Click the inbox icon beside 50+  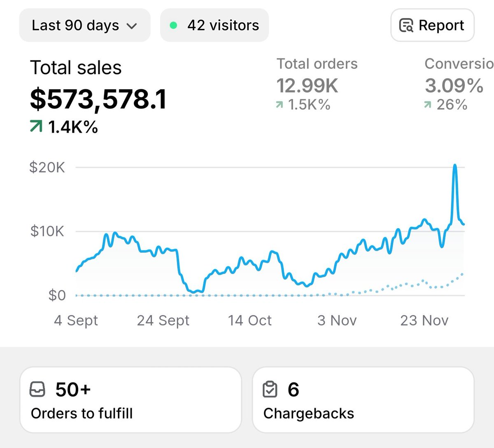(37, 390)
